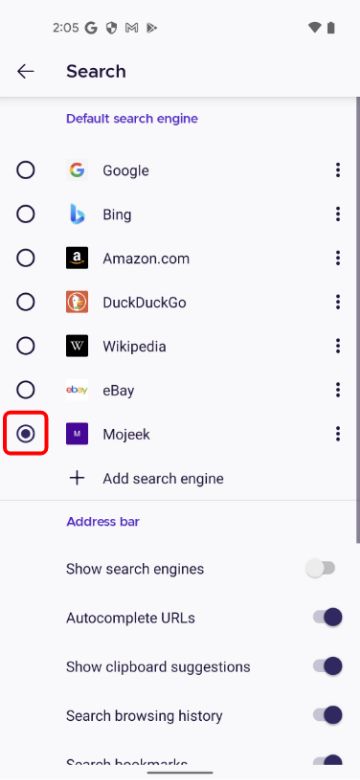The width and height of the screenshot is (360, 780).
Task: Add search engine with the plus button
Action: (77, 478)
